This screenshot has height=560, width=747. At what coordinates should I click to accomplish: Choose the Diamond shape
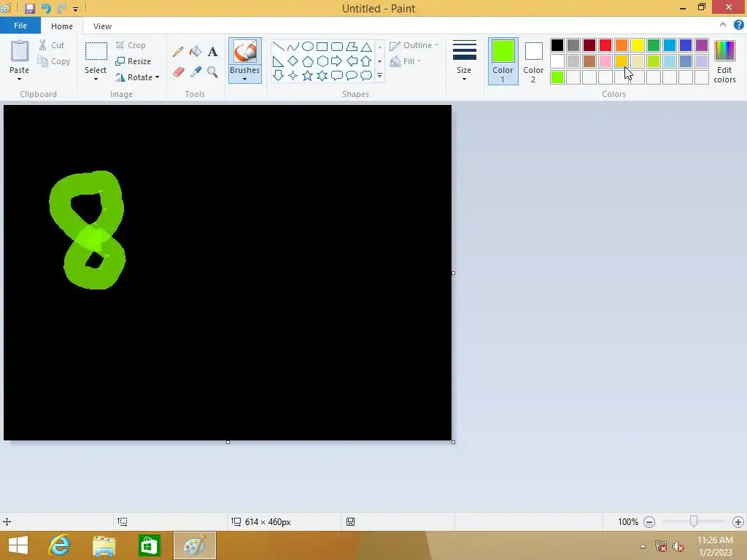(293, 61)
